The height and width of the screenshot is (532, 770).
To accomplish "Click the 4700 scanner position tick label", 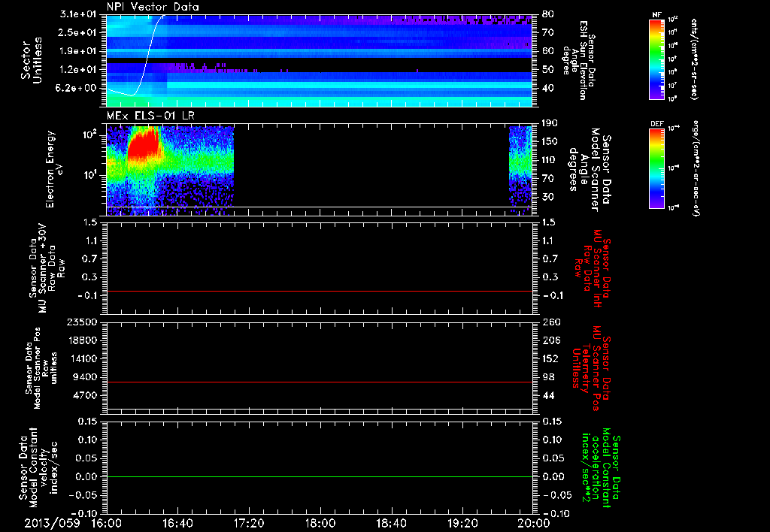I will pyautogui.click(x=84, y=395).
